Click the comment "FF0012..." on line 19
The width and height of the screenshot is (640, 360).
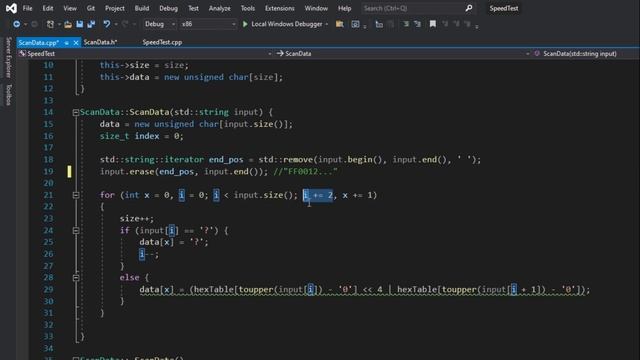305,171
